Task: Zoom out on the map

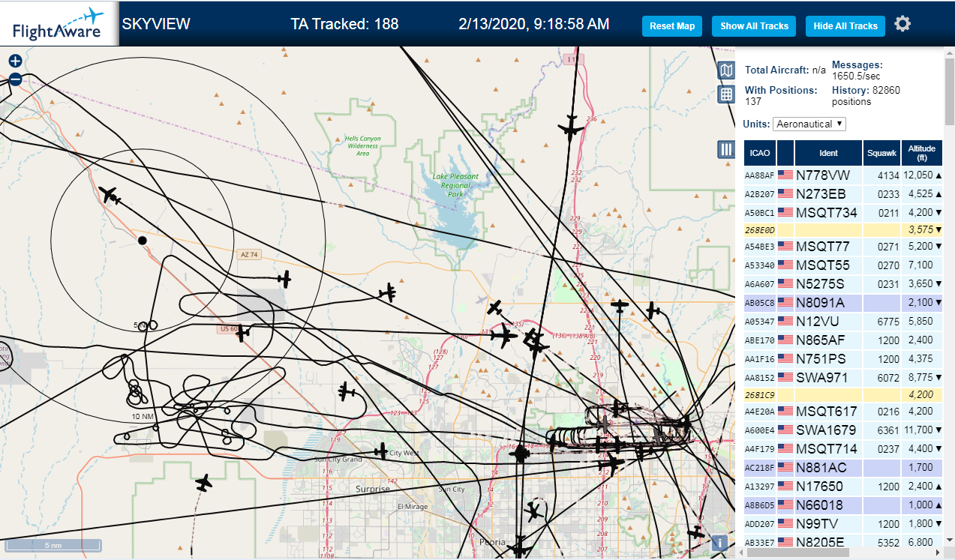Action: click(x=15, y=79)
